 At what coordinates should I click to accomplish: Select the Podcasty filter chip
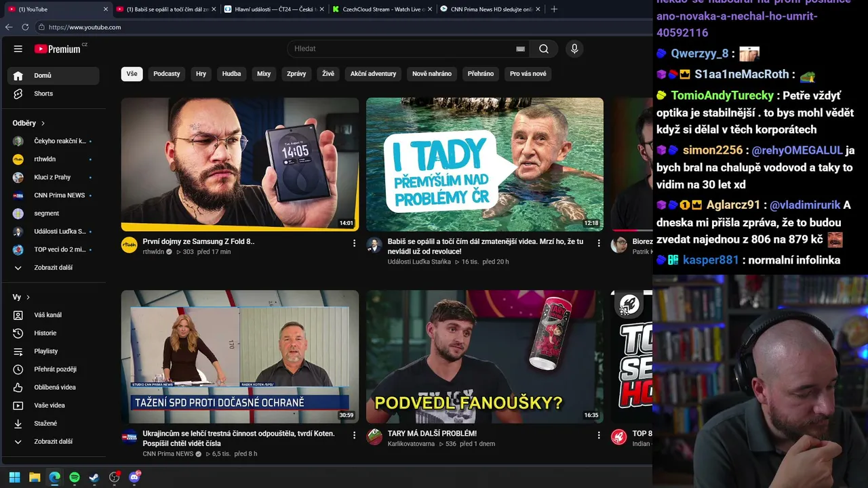(167, 74)
